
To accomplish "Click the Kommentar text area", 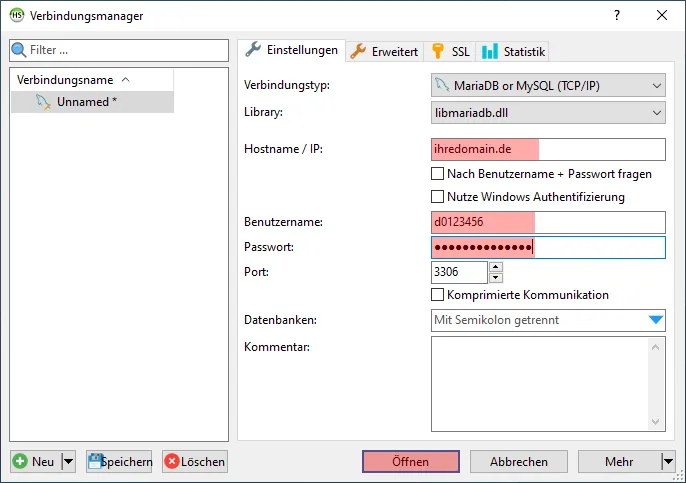I will (540, 384).
